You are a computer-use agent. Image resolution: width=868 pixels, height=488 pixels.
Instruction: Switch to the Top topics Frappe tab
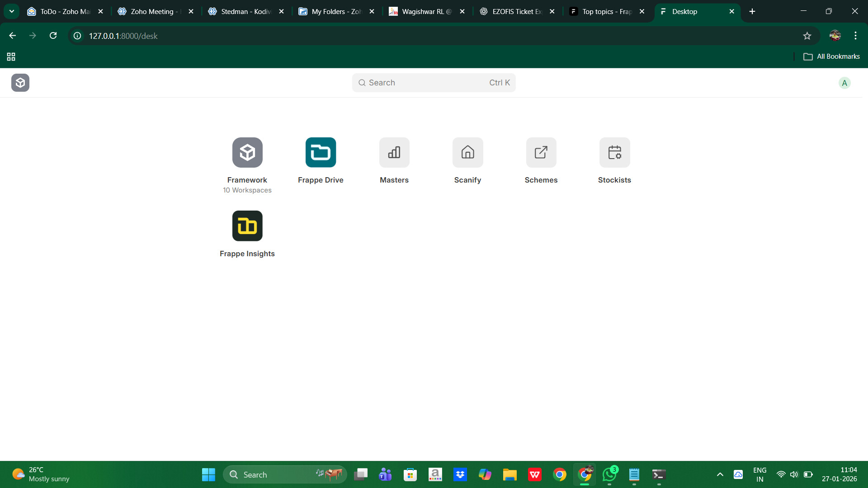click(x=606, y=11)
